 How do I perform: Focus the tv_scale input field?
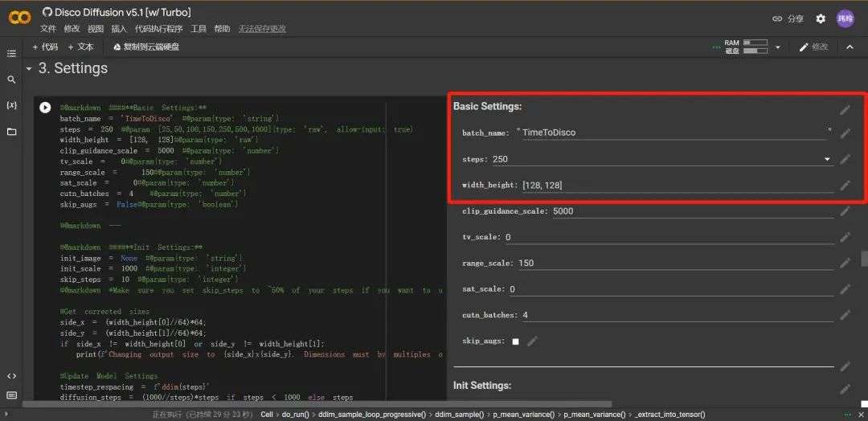tap(669, 237)
